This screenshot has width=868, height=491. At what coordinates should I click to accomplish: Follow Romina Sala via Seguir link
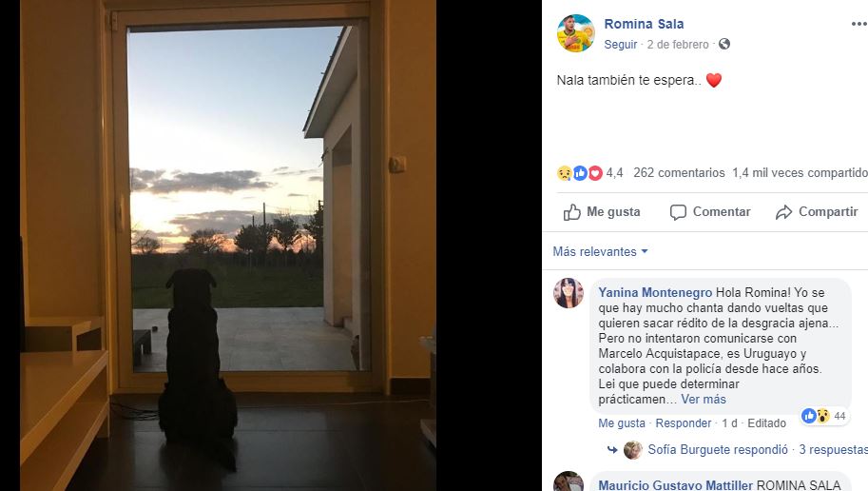point(621,45)
